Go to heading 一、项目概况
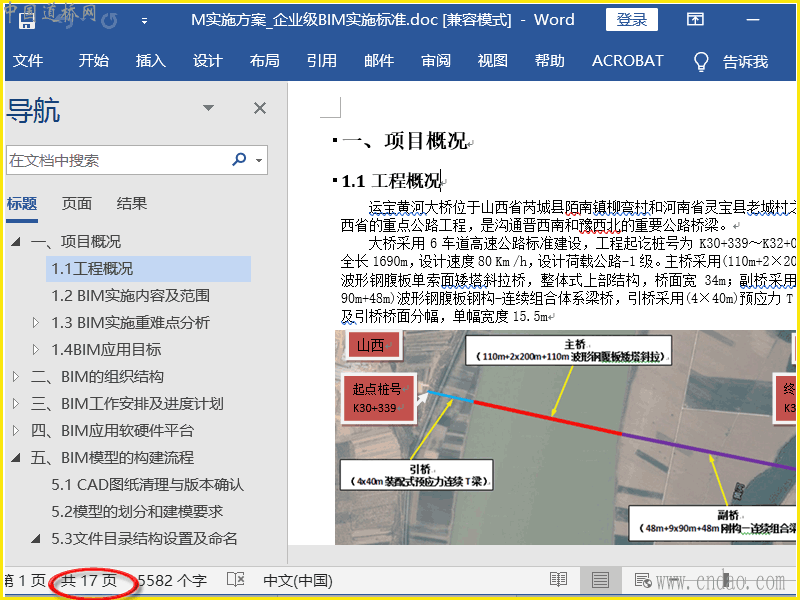 [x=76, y=241]
